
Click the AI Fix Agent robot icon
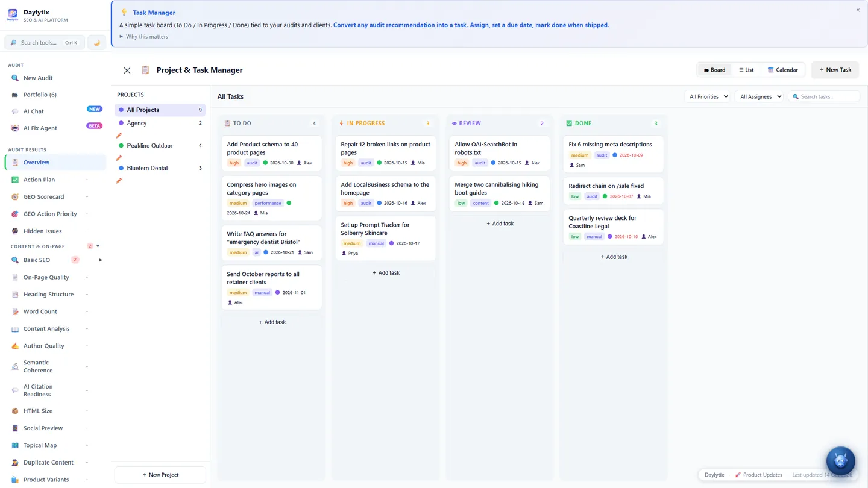[x=15, y=128]
